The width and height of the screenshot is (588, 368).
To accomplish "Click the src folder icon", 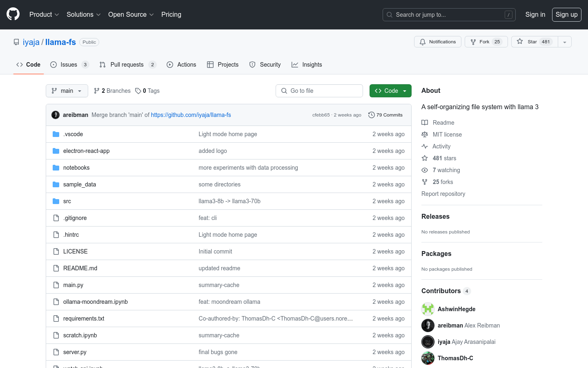I will pyautogui.click(x=56, y=201).
